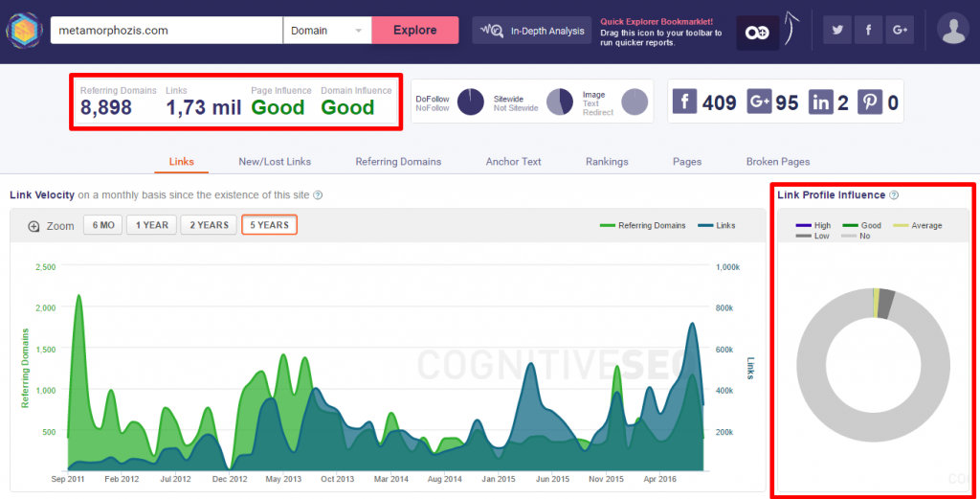Click the DoFollow/NoFollow pie chart

click(x=471, y=102)
